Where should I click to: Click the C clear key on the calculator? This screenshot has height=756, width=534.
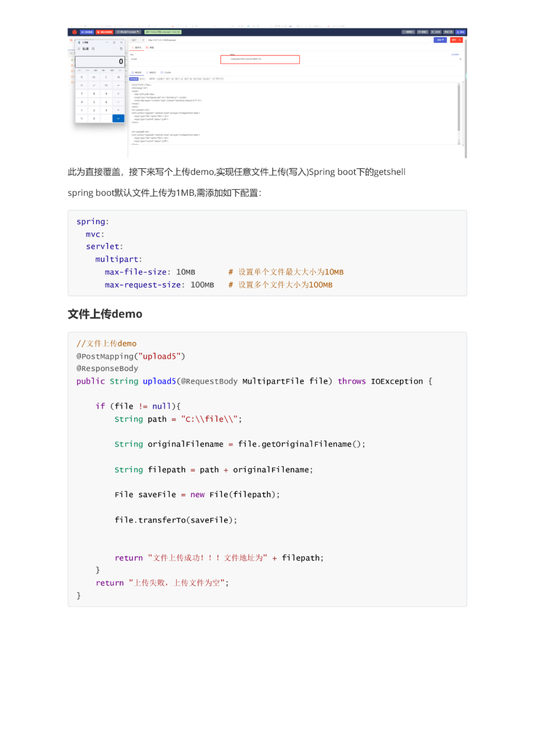pyautogui.click(x=106, y=77)
